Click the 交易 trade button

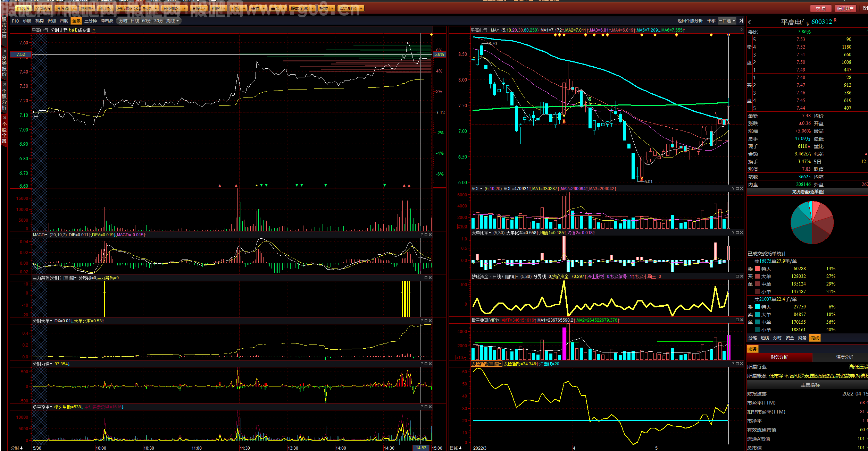click(821, 8)
